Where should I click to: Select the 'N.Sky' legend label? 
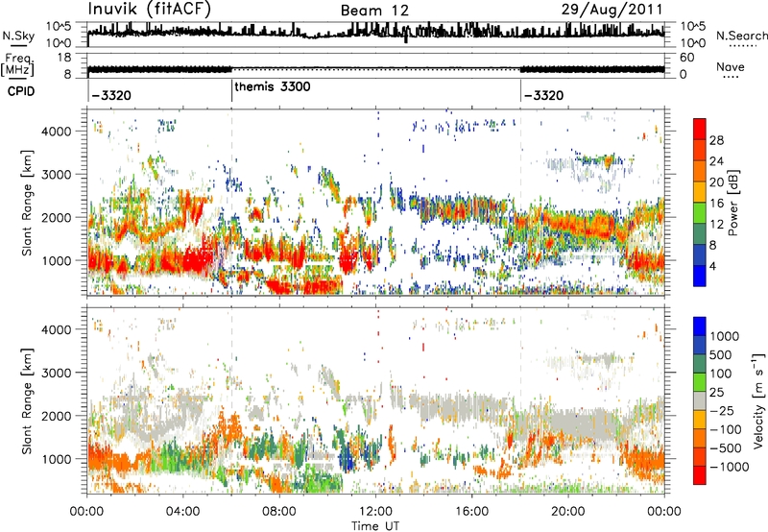coord(18,36)
